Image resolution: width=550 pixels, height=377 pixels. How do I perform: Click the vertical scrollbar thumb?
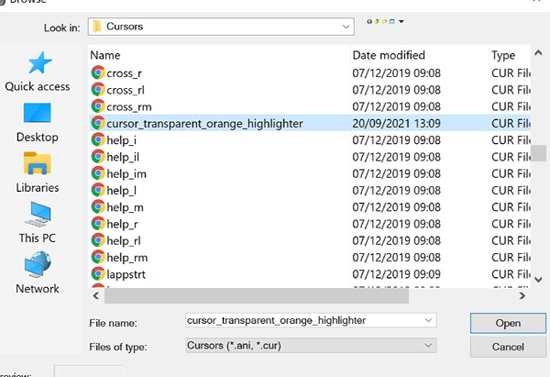[x=538, y=153]
